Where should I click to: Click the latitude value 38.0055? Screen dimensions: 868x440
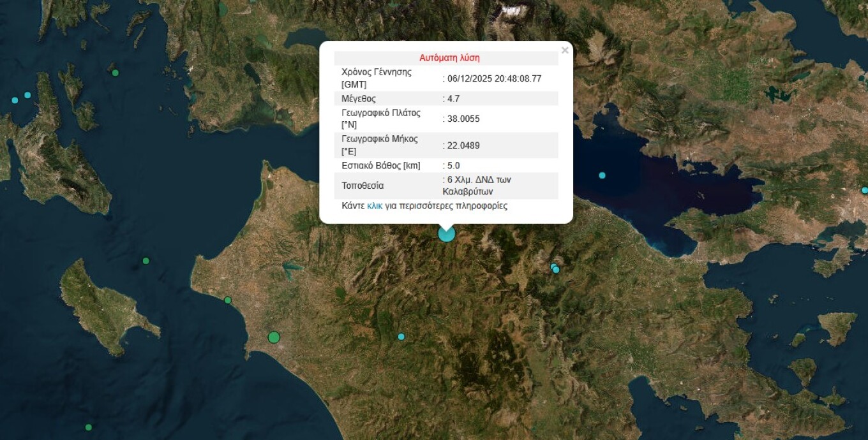[x=463, y=119]
